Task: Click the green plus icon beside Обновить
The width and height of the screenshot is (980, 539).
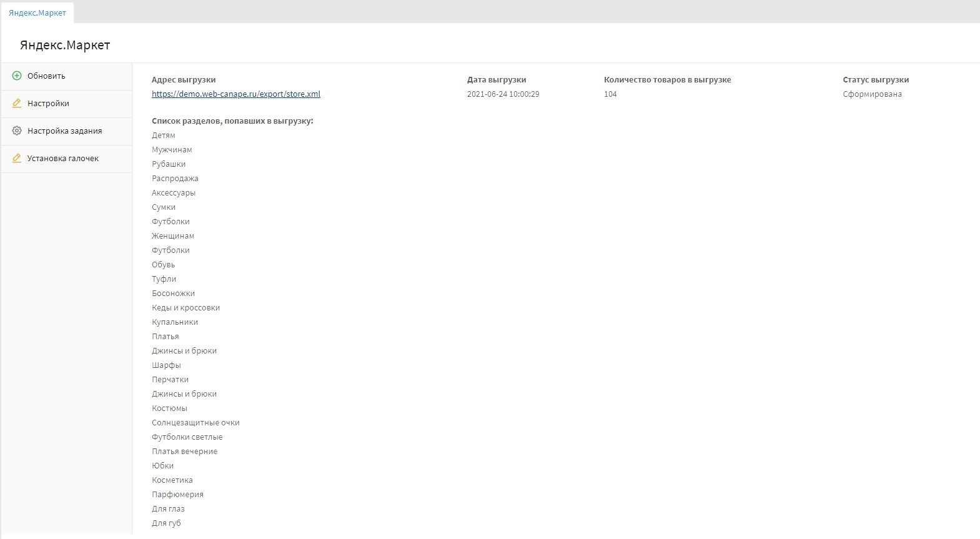Action: pyautogui.click(x=17, y=76)
